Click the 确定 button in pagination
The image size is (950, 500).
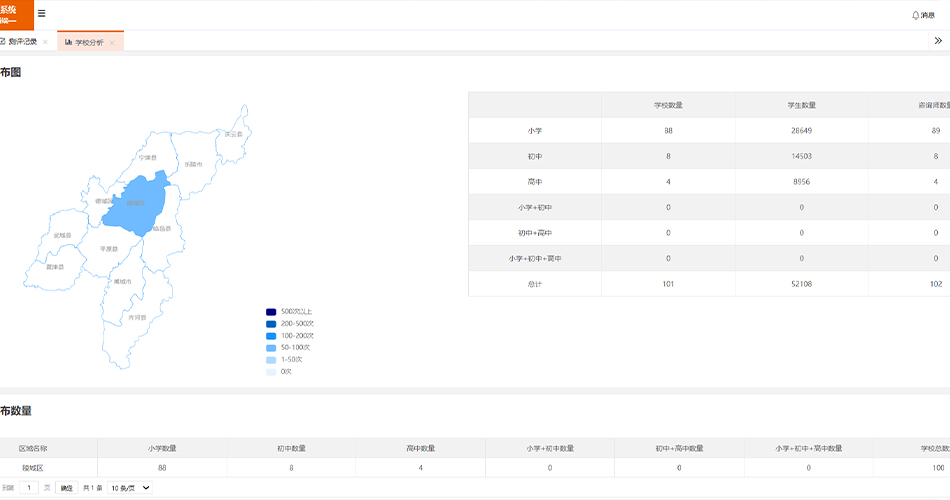pos(67,488)
